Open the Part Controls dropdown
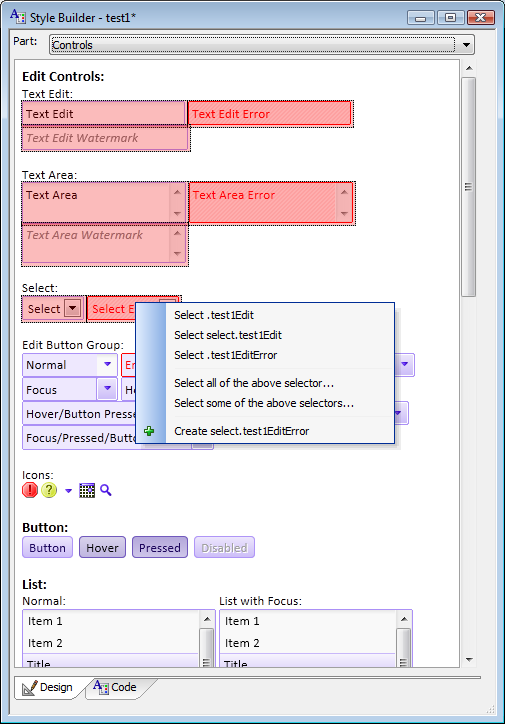Screen dimensions: 505x724 (x=466, y=45)
